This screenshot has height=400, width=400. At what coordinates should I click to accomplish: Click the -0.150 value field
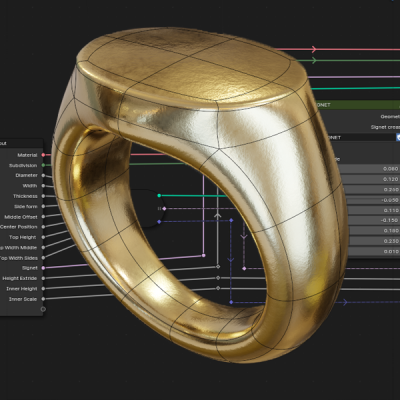click(374, 220)
